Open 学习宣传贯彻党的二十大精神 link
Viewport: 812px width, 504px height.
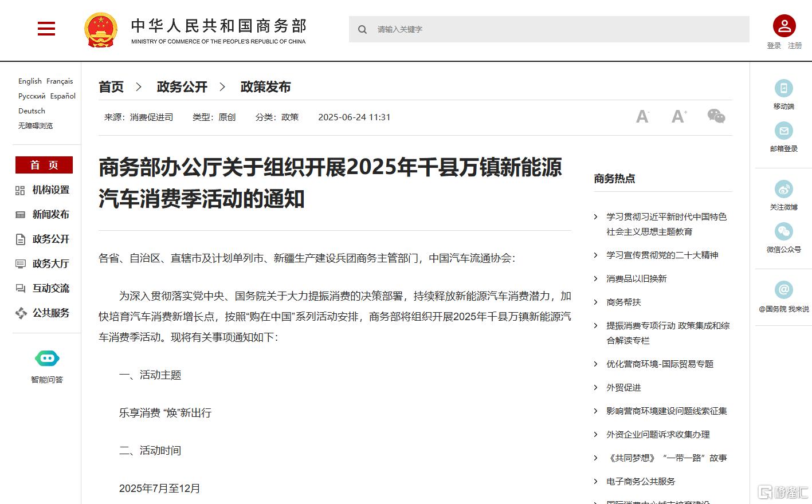[662, 255]
